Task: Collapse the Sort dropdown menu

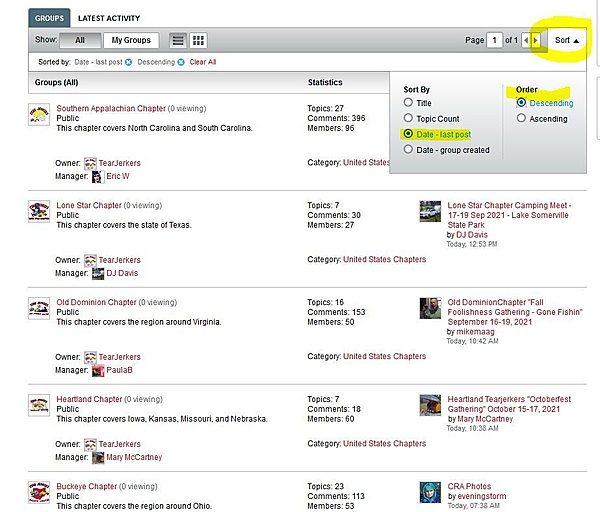Action: click(x=567, y=40)
